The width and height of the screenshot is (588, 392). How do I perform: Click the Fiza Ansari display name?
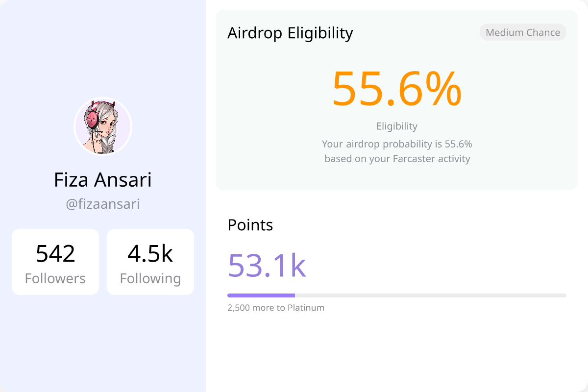(103, 180)
